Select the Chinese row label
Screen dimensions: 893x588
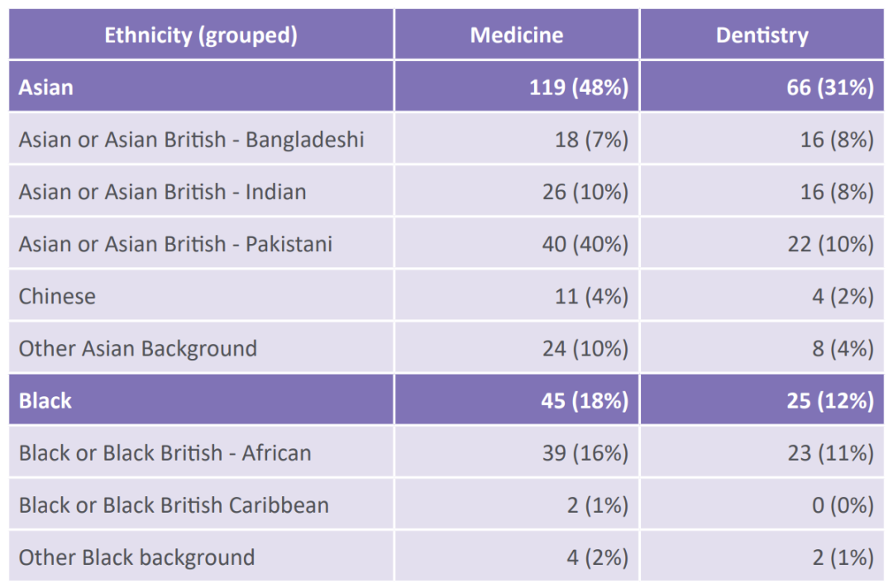click(57, 296)
